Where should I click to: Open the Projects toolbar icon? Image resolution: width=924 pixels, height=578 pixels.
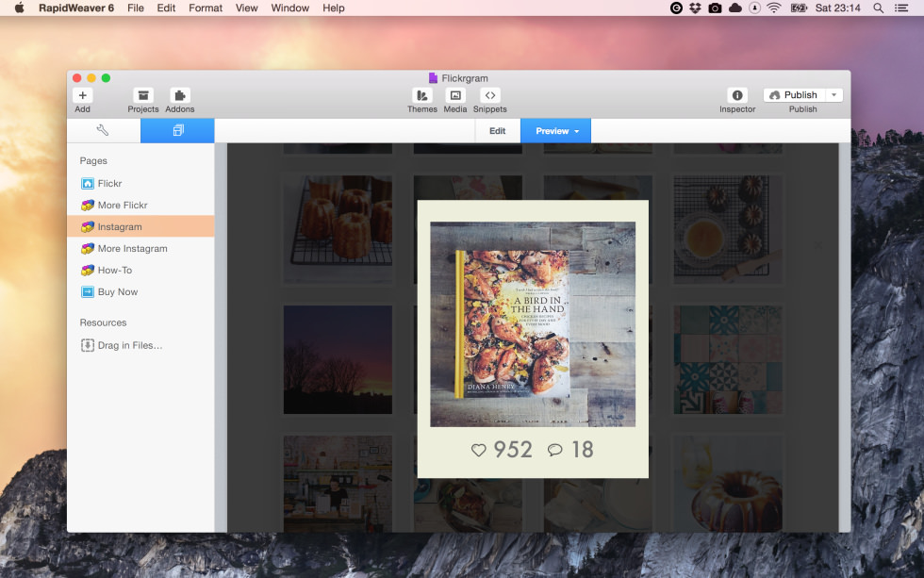[x=143, y=95]
